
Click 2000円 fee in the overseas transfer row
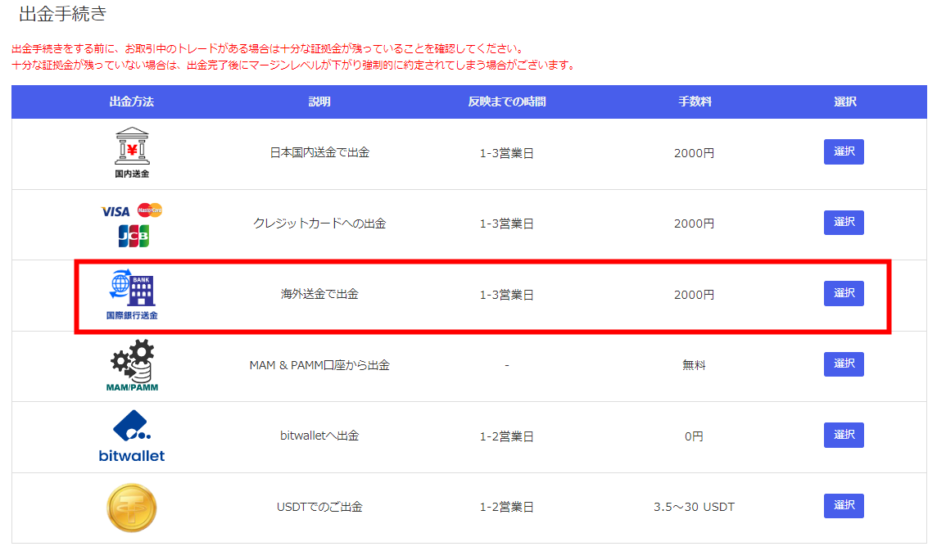click(695, 295)
